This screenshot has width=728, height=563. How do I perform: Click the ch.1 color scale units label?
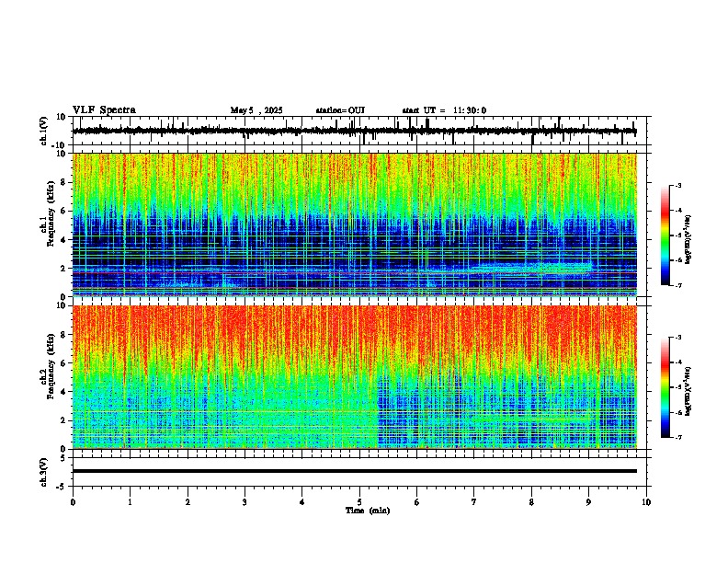tap(688, 239)
